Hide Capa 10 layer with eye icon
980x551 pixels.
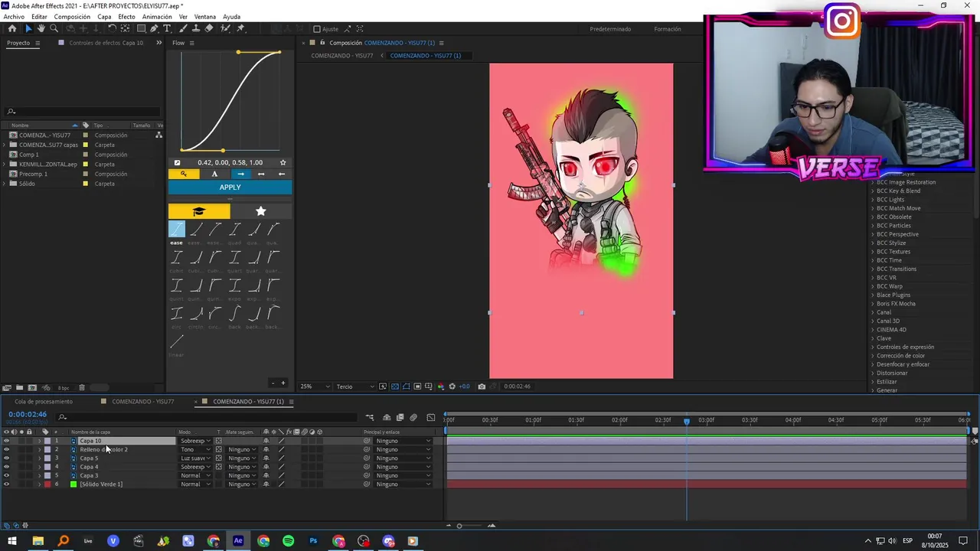coord(7,441)
